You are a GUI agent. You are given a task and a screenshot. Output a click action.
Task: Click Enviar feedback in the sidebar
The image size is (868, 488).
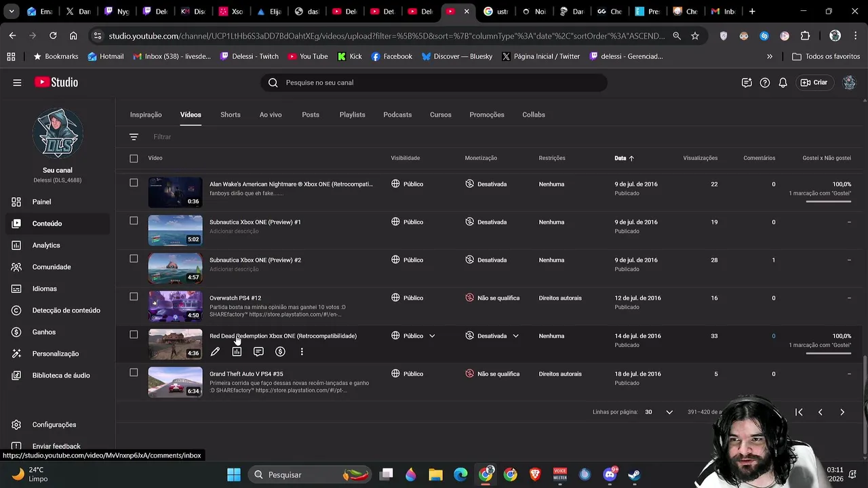click(x=56, y=446)
